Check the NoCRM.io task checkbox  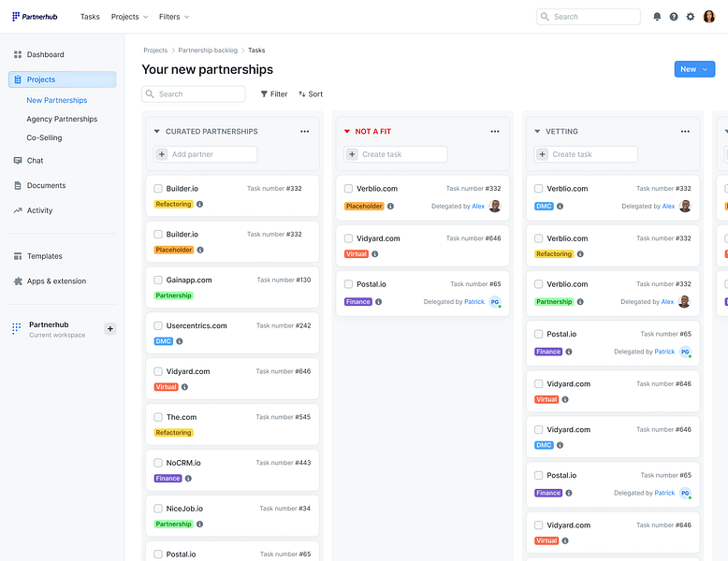(158, 463)
